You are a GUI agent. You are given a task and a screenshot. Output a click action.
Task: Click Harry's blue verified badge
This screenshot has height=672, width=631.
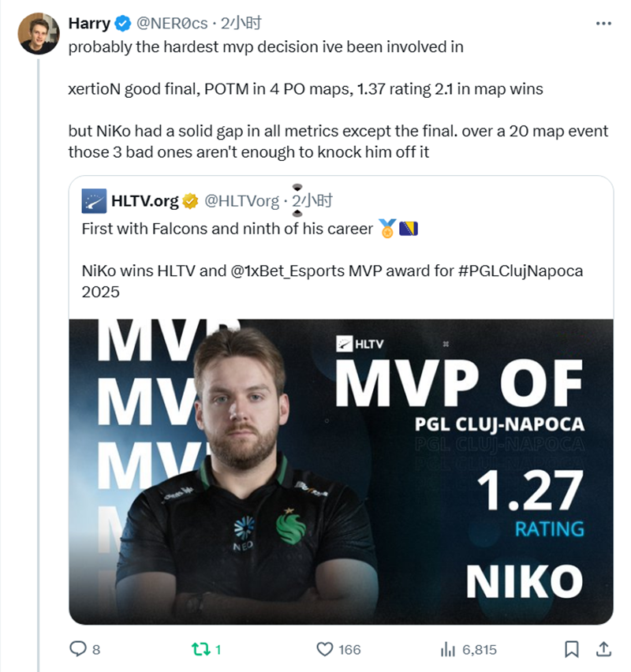124,24
